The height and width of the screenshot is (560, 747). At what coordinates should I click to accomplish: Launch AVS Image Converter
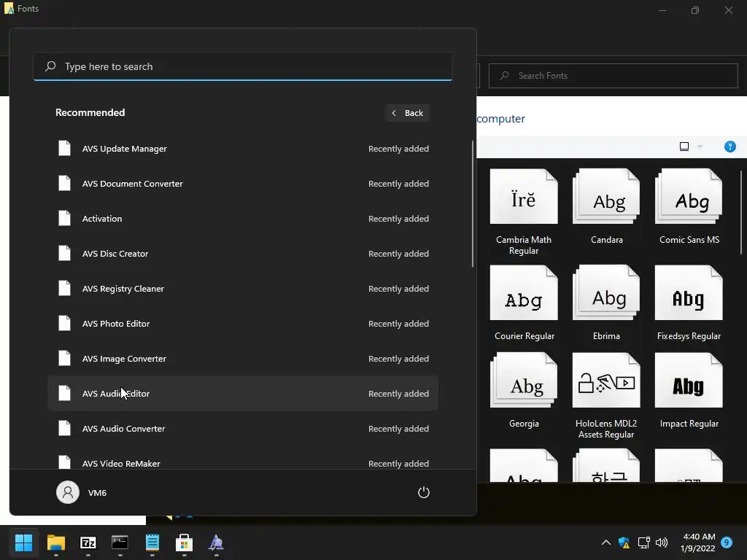[x=243, y=359]
